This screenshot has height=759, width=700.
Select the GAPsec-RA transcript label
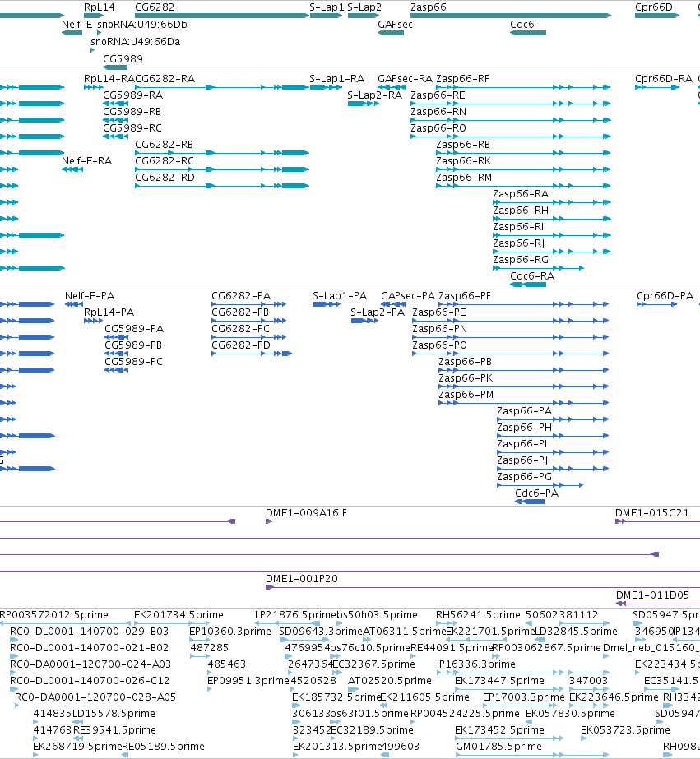coord(406,78)
